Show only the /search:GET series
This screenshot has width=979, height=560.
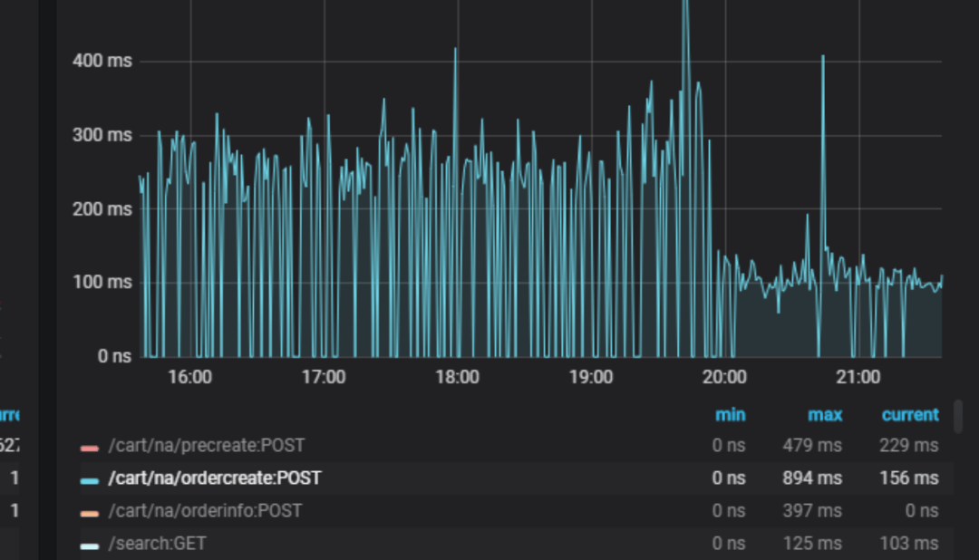point(158,543)
